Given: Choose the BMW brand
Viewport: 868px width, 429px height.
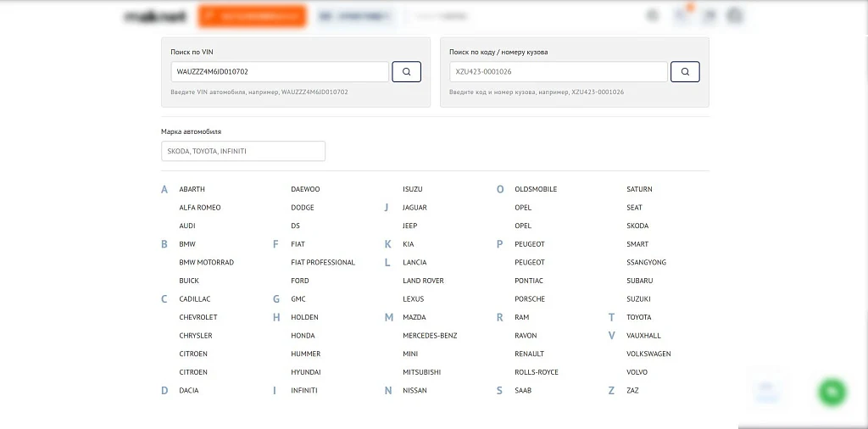Looking at the screenshot, I should tap(187, 244).
